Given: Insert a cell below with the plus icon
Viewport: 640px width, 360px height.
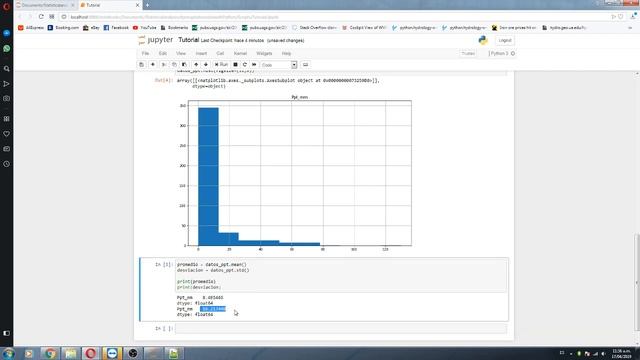Looking at the screenshot, I should 153,64.
